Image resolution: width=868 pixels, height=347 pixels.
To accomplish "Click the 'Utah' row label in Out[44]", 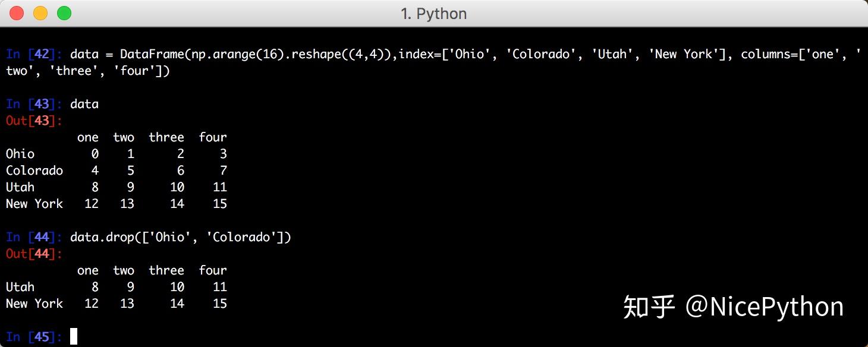I will (x=20, y=286).
